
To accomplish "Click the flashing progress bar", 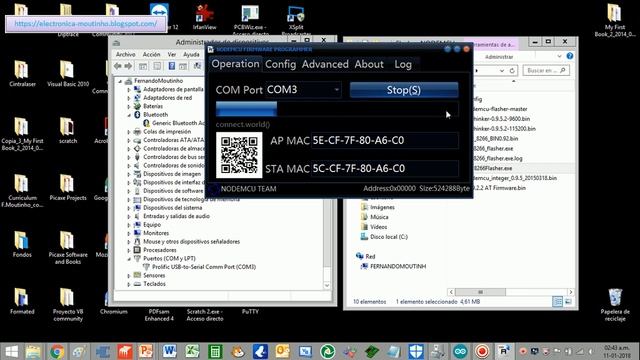I will coord(337,109).
